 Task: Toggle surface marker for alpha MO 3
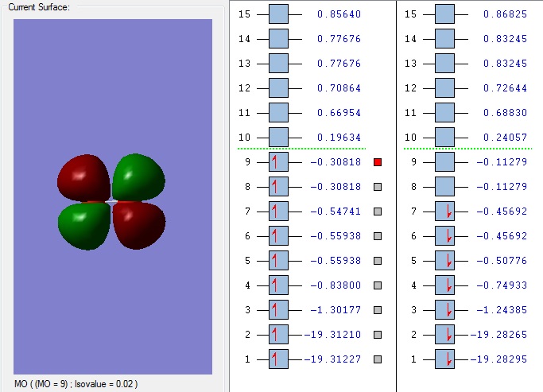(x=378, y=310)
